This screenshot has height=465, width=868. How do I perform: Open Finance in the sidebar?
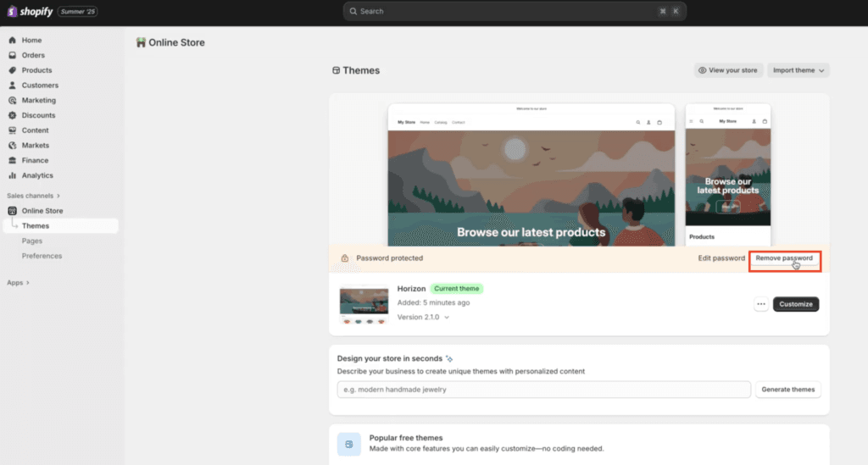[x=35, y=160]
